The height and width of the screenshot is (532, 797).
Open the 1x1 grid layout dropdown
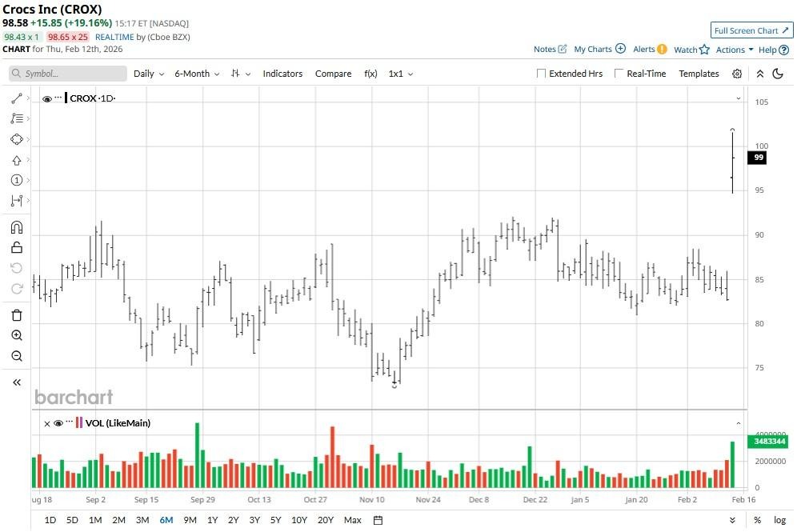click(x=401, y=74)
